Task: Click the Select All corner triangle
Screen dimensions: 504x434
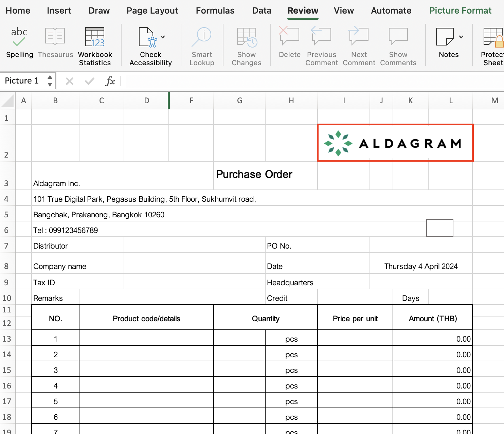Action: coord(7,101)
